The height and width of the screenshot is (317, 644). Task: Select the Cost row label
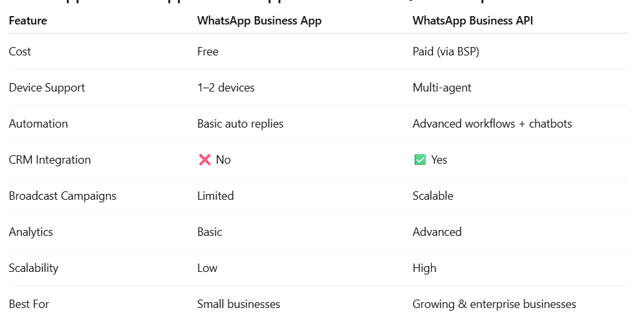pyautogui.click(x=20, y=52)
